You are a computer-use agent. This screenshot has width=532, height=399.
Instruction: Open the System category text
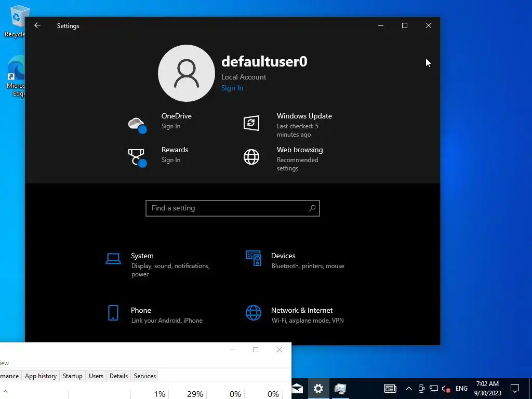point(170,264)
